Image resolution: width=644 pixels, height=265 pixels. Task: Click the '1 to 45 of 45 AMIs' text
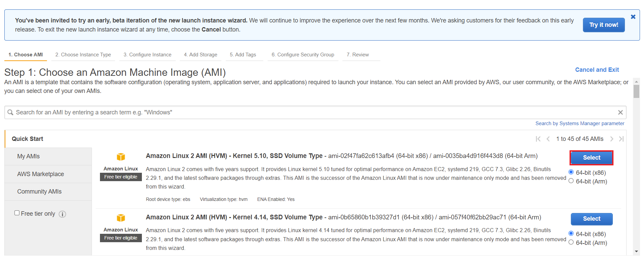580,139
